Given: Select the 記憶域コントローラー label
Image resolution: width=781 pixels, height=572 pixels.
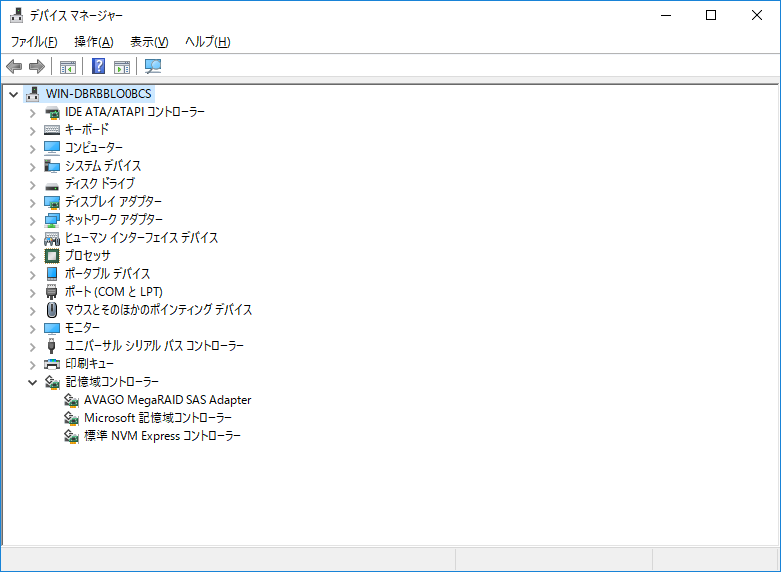Looking at the screenshot, I should (112, 382).
